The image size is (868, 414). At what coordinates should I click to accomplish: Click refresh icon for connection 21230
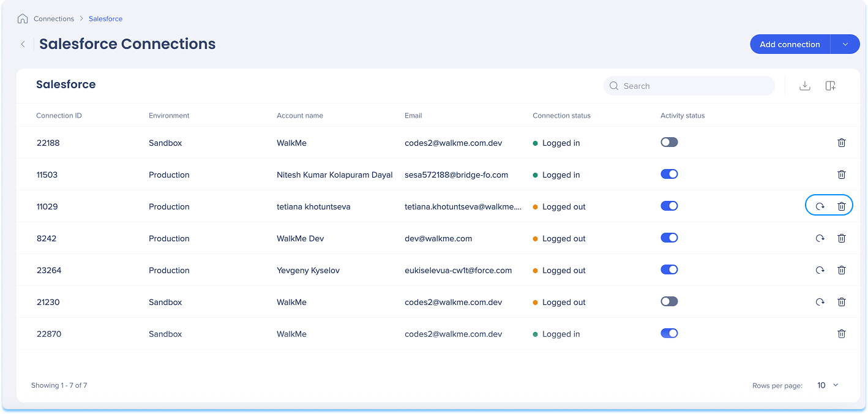[820, 303]
